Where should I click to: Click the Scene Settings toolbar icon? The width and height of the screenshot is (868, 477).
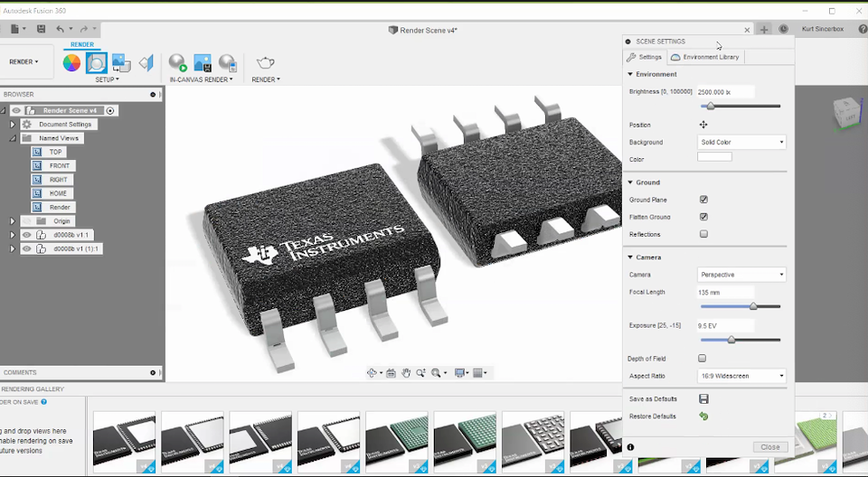click(x=96, y=62)
